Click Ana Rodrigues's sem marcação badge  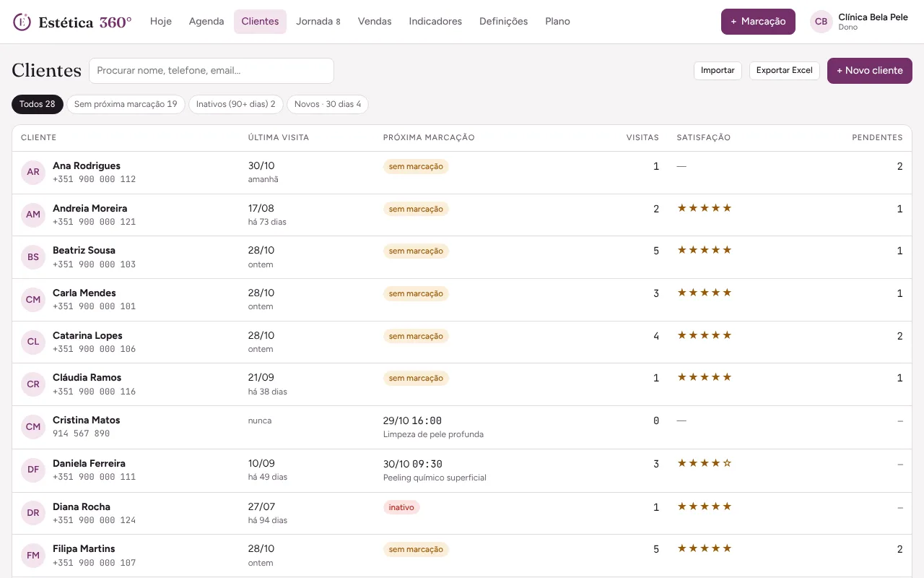tap(416, 166)
